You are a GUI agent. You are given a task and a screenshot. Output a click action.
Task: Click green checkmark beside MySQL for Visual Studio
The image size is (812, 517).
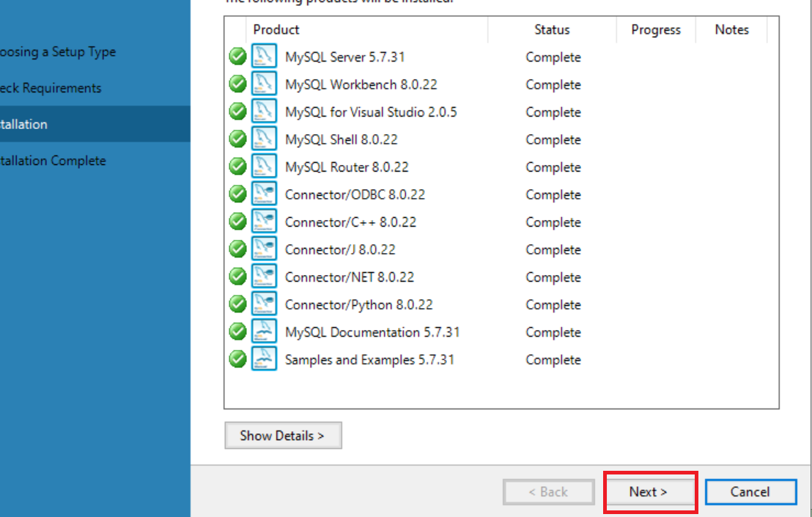click(x=237, y=111)
